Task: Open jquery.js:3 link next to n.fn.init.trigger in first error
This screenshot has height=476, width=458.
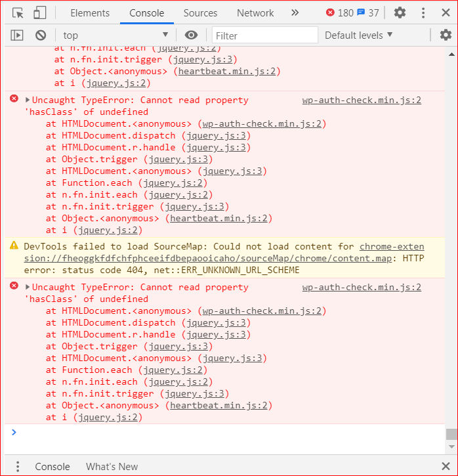Action: 194,207
